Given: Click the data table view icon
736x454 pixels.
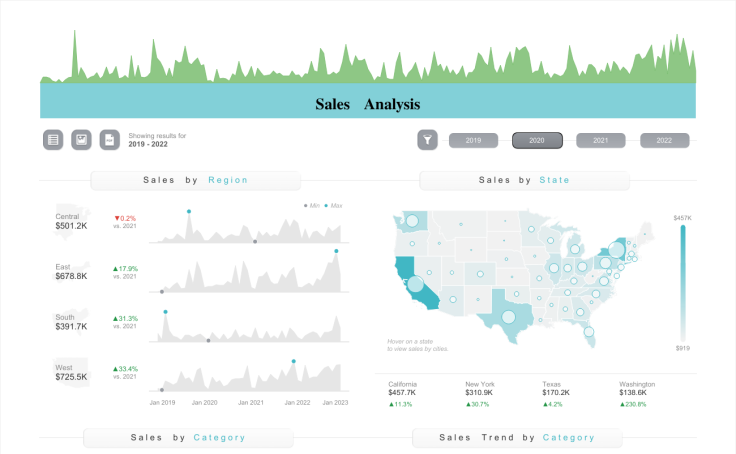Looking at the screenshot, I should (x=53, y=140).
